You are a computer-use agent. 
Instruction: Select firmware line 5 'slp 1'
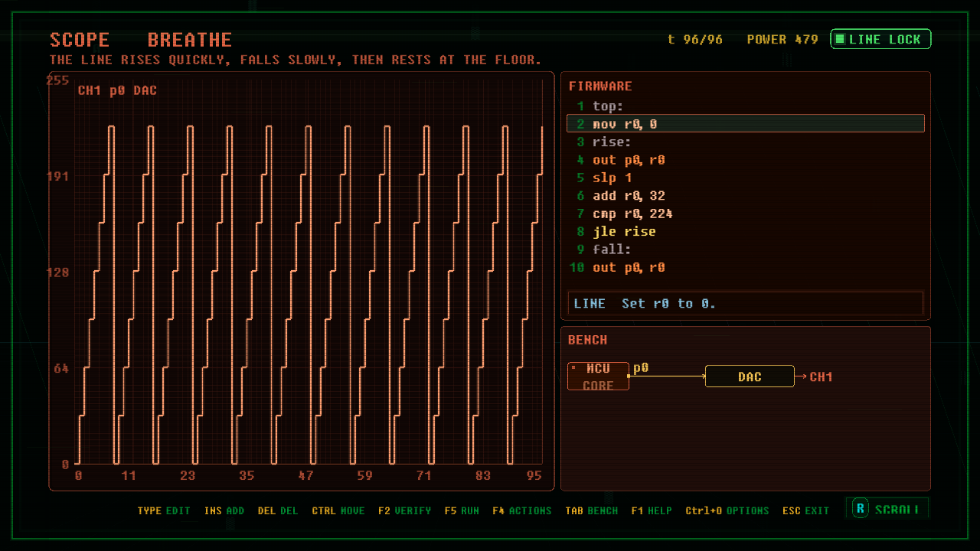pyautogui.click(x=746, y=178)
